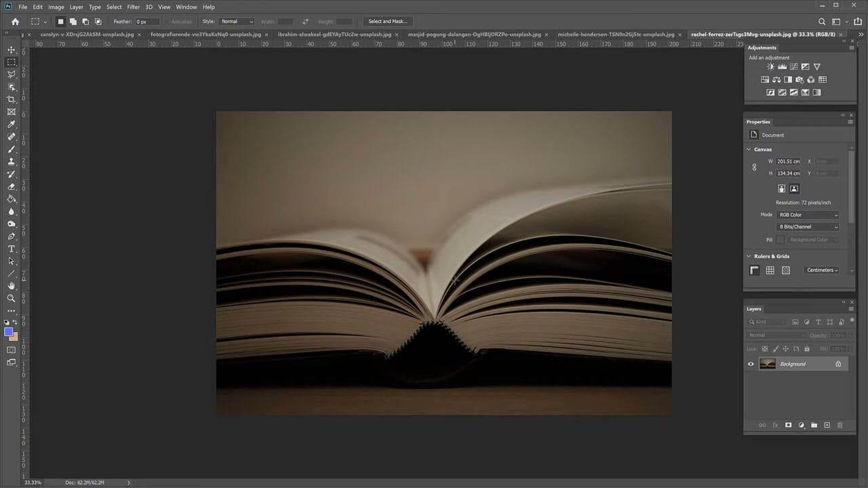Collapse the Canvas section in Properties
Image resolution: width=868 pixels, height=488 pixels.
point(749,149)
